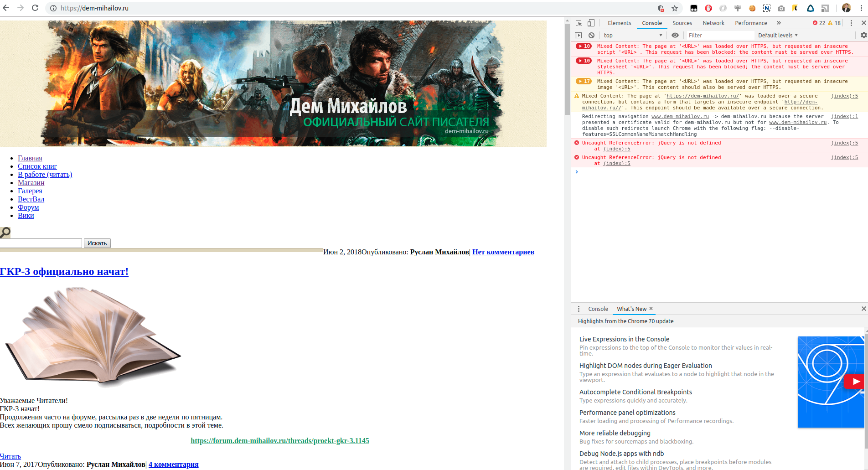Create a live expression with the eye icon
Viewport: 868px width, 470px height.
[675, 35]
